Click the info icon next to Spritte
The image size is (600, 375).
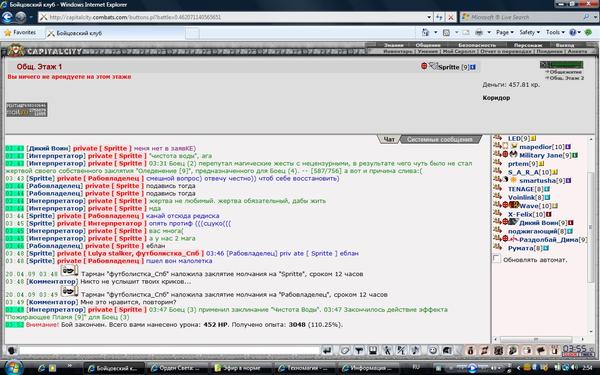[x=473, y=67]
